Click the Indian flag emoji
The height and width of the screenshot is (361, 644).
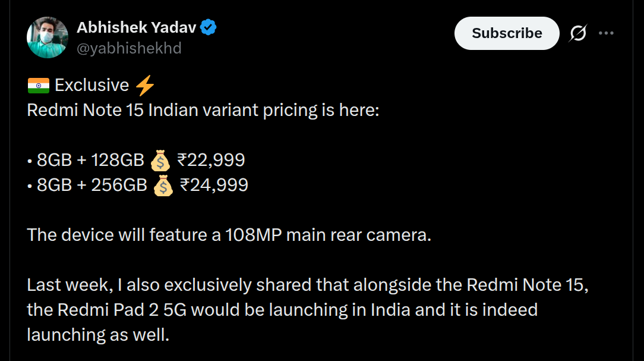37,84
